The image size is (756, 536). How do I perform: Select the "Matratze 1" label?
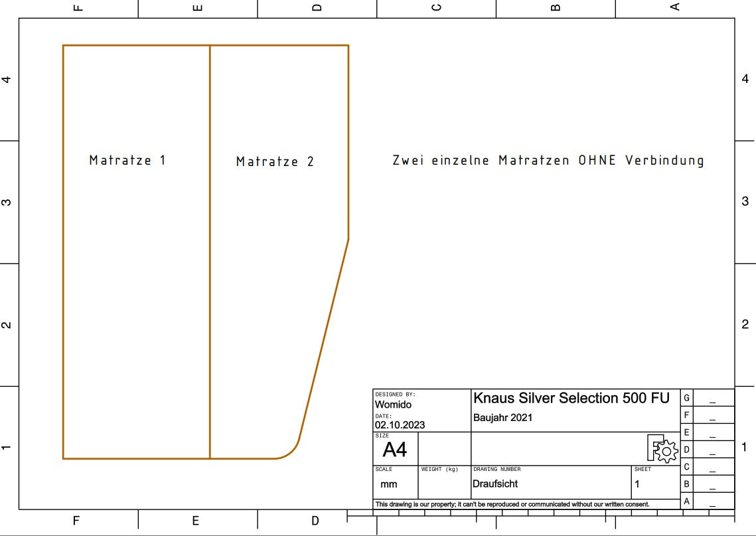pos(127,160)
